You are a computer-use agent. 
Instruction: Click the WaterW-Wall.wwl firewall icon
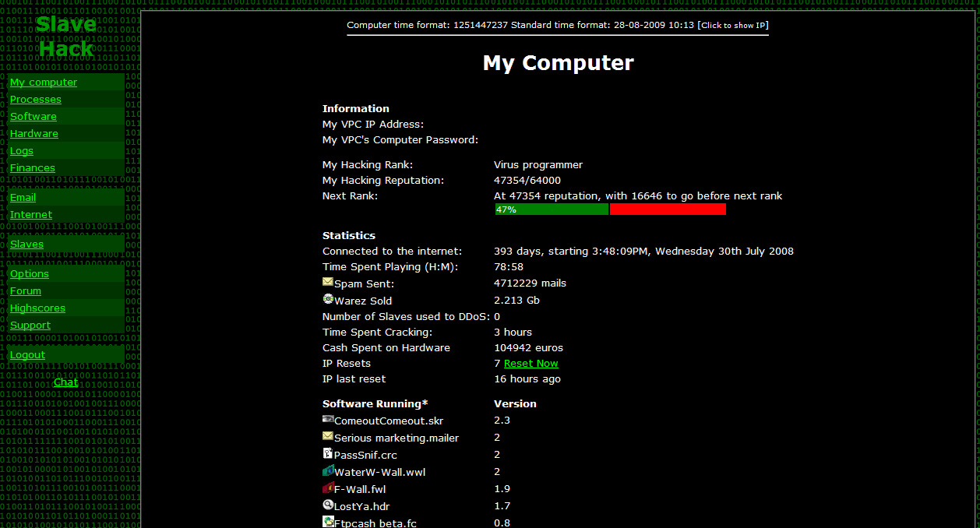tap(327, 470)
